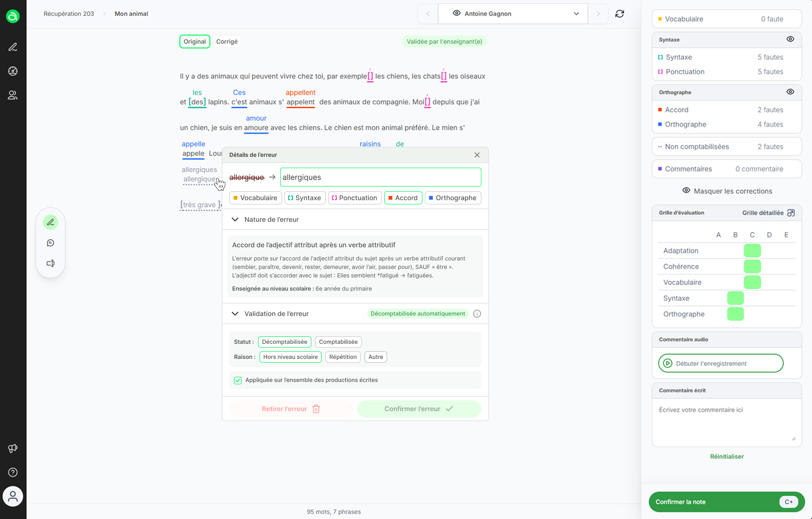Select grade C cell for Adaptation
This screenshot has width=812, height=519.
pyautogui.click(x=752, y=251)
